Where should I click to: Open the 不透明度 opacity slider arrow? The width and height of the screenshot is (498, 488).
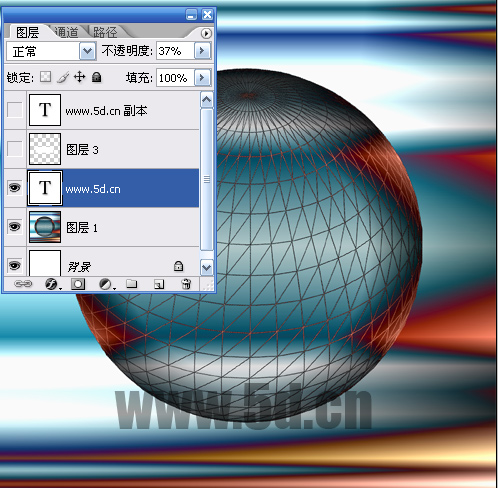(x=202, y=51)
